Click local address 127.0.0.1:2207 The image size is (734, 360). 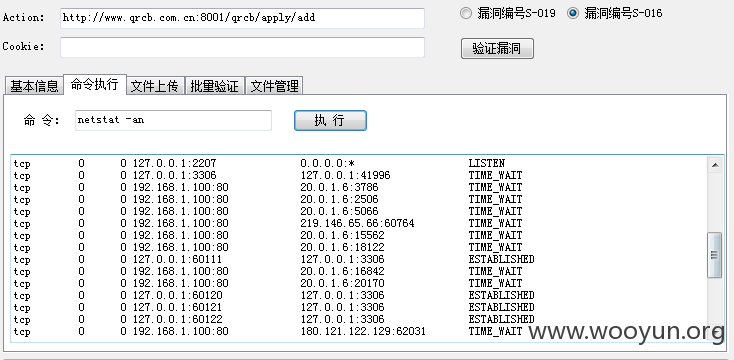point(174,163)
